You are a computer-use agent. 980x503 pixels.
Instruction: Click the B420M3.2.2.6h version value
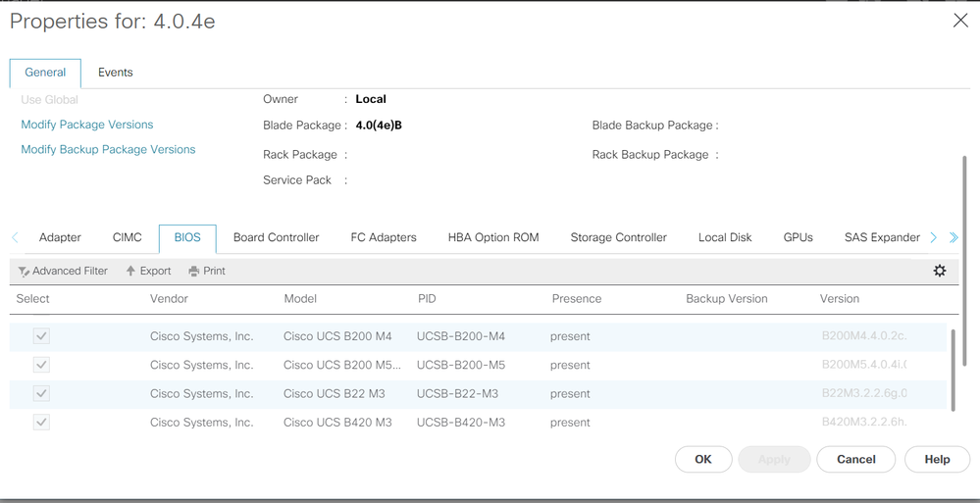pyautogui.click(x=863, y=423)
